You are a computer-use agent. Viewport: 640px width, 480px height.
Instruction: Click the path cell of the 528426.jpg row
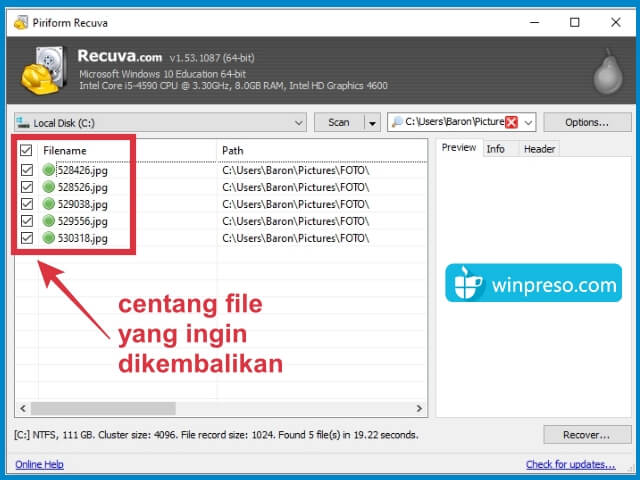tap(296, 170)
